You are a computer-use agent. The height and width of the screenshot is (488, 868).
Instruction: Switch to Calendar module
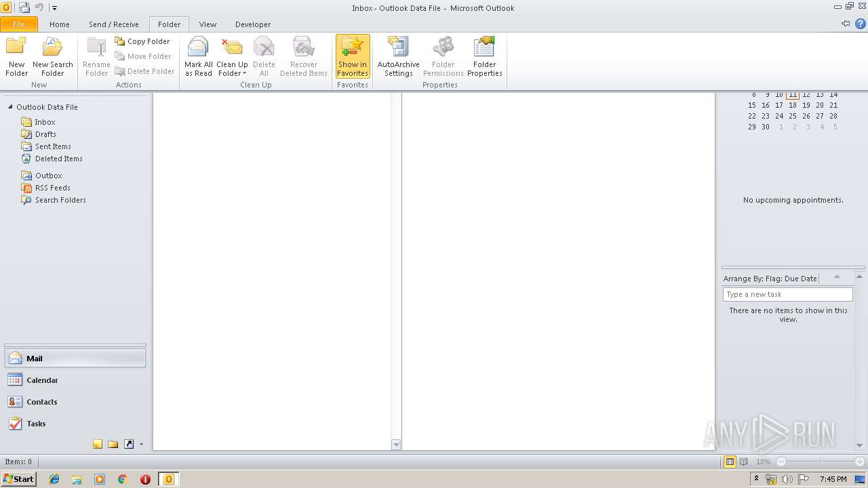coord(75,380)
